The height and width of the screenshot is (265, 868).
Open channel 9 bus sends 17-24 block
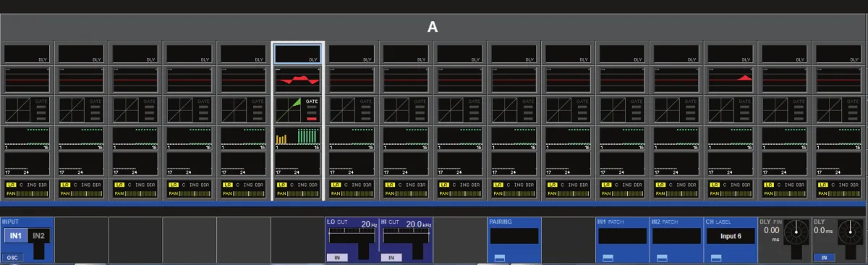[x=461, y=164]
